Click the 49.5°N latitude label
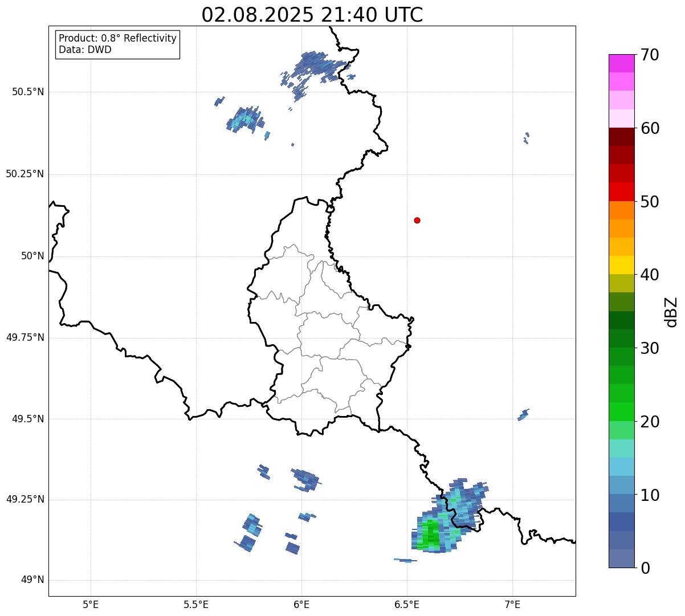 (x=28, y=419)
